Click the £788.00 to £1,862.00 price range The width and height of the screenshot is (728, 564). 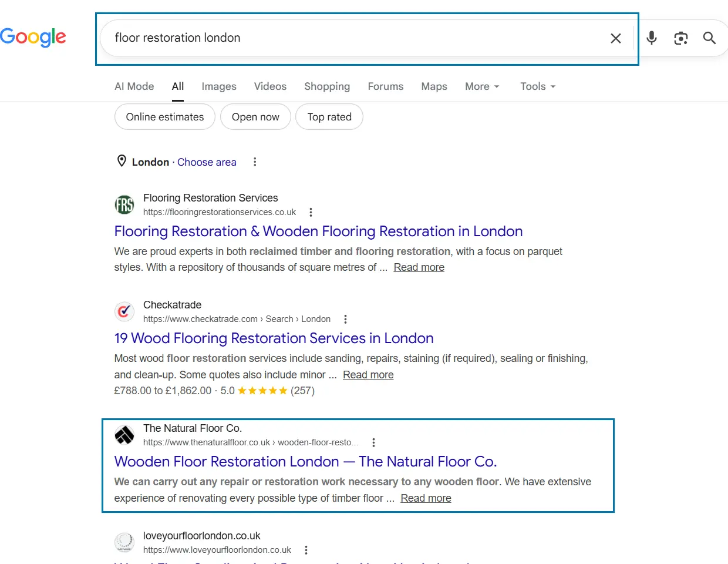point(163,391)
